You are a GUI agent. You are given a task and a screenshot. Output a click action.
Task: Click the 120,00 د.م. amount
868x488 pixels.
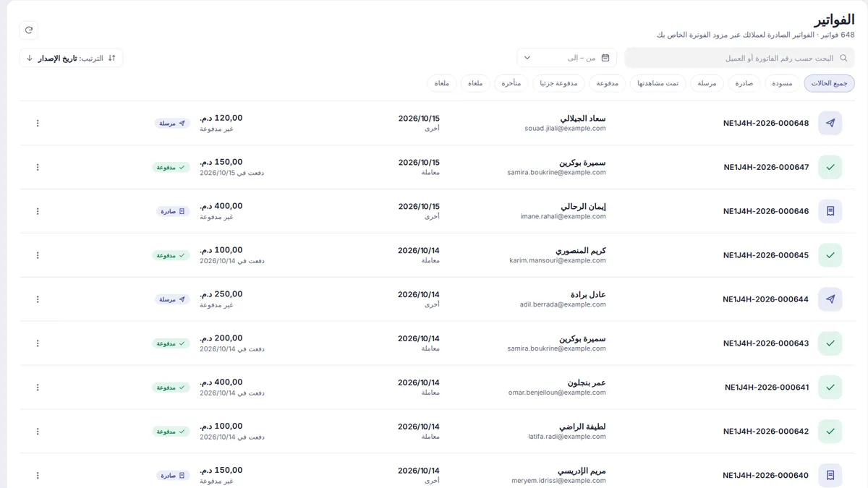221,118
